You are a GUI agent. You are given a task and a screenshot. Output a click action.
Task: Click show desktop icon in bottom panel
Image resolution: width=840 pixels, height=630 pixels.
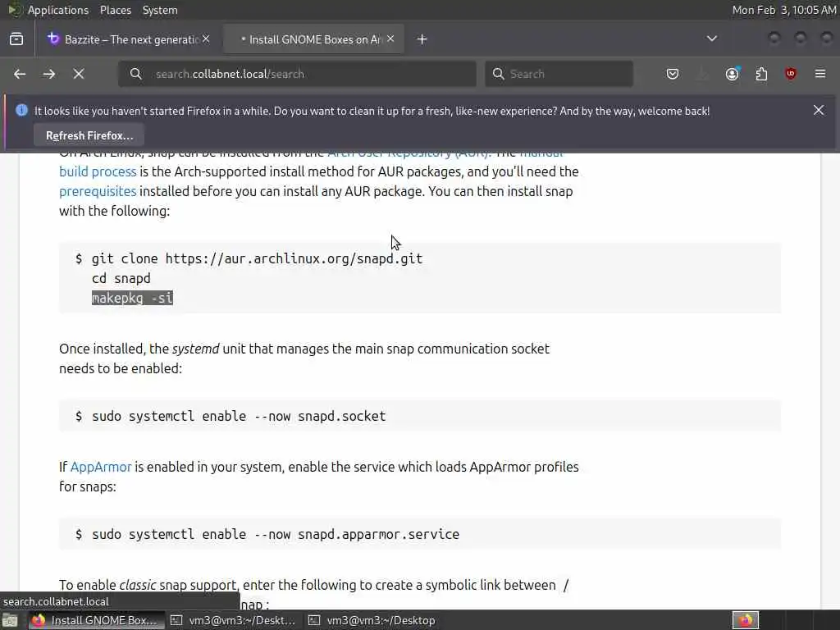pyautogui.click(x=10, y=620)
